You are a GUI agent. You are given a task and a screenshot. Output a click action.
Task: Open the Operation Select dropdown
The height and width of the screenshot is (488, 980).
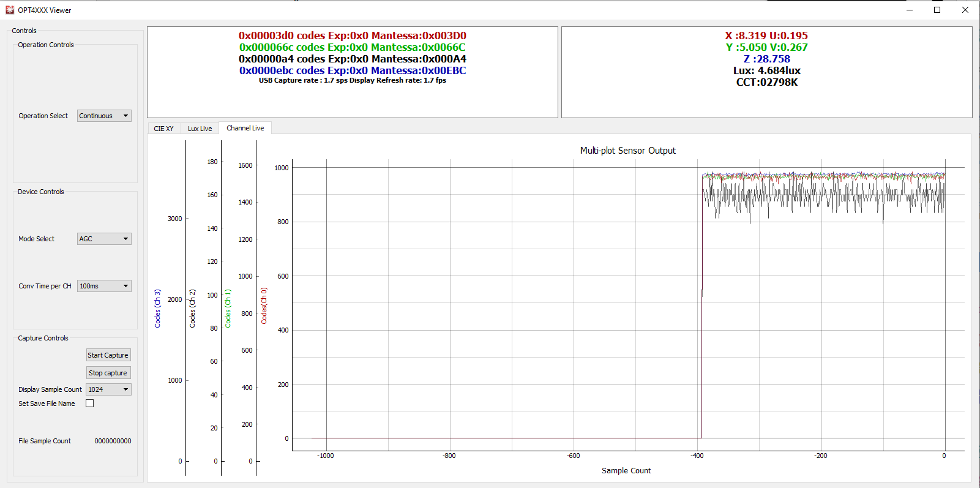[104, 116]
